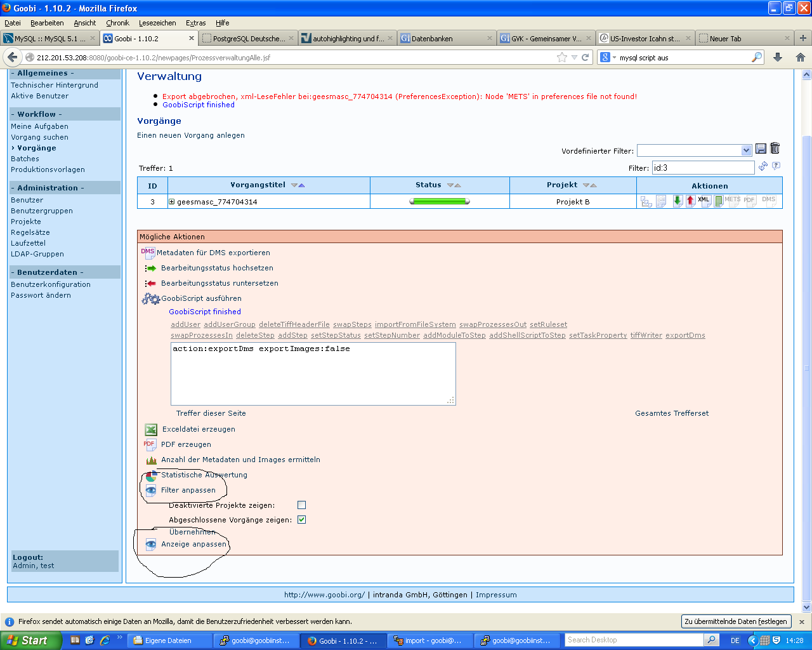
Task: Click the METS export icon in Aktionen
Action: 732,201
